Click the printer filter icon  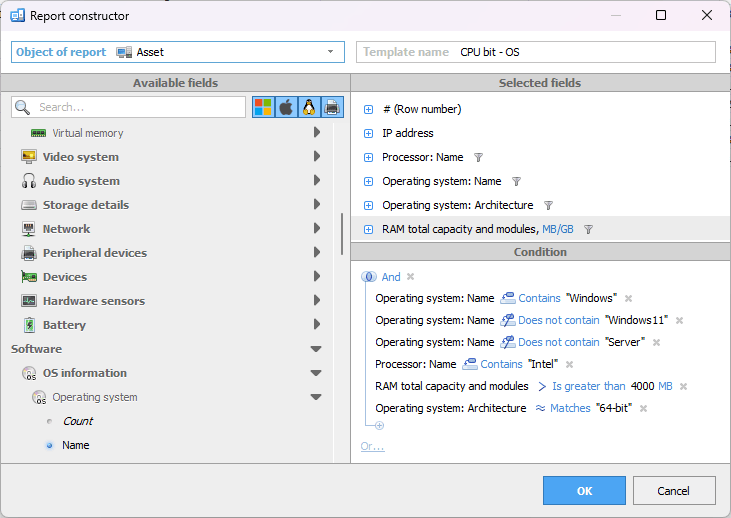point(332,107)
